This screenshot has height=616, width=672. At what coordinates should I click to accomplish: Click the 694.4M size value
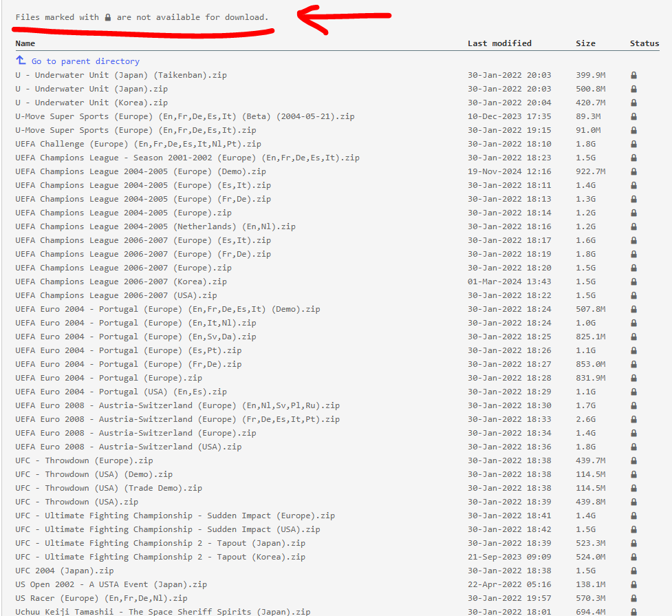tap(591, 612)
